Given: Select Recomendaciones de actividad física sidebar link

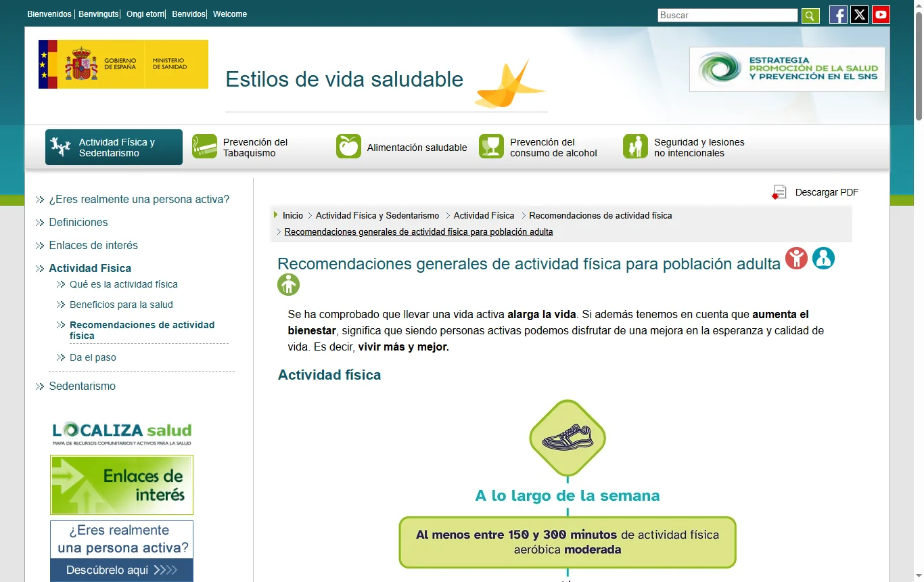Looking at the screenshot, I should click(142, 330).
